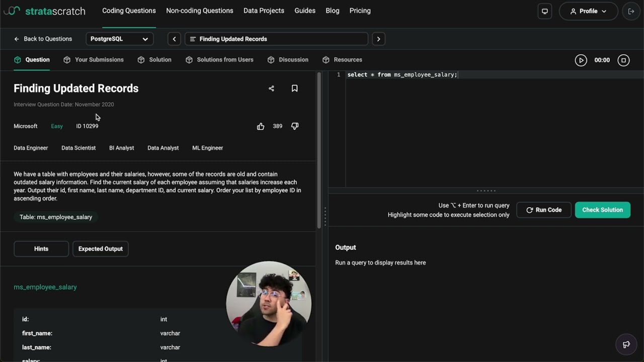The image size is (644, 362).
Task: Go to next question arrow
Action: pyautogui.click(x=378, y=39)
